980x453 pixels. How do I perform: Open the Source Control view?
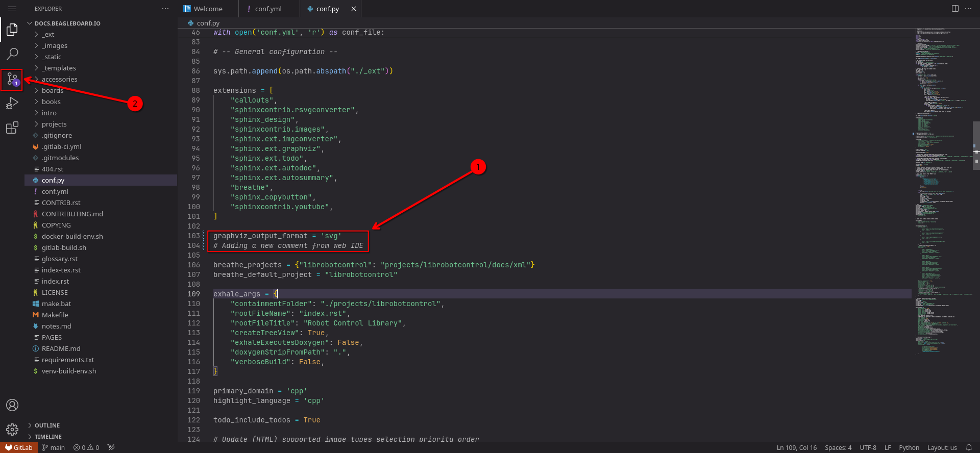(12, 79)
